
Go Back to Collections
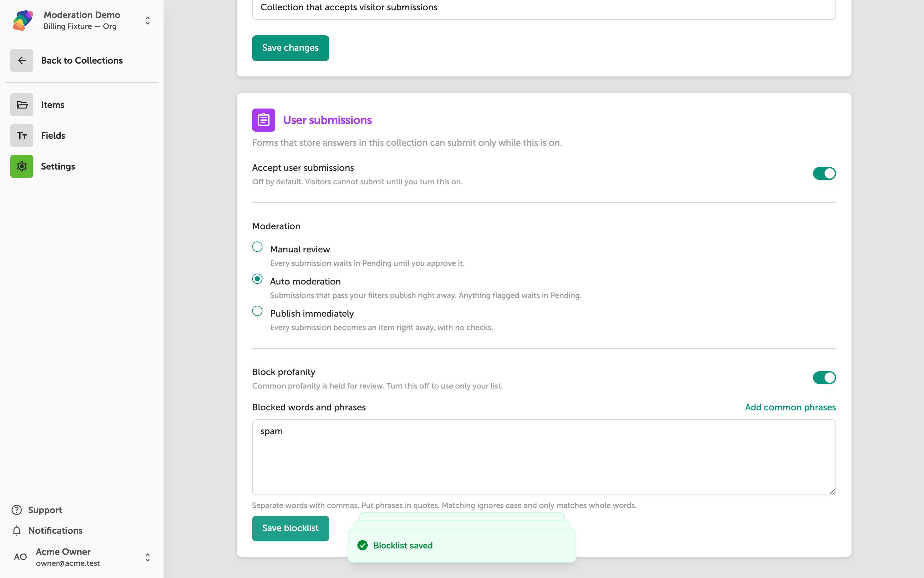pos(82,60)
